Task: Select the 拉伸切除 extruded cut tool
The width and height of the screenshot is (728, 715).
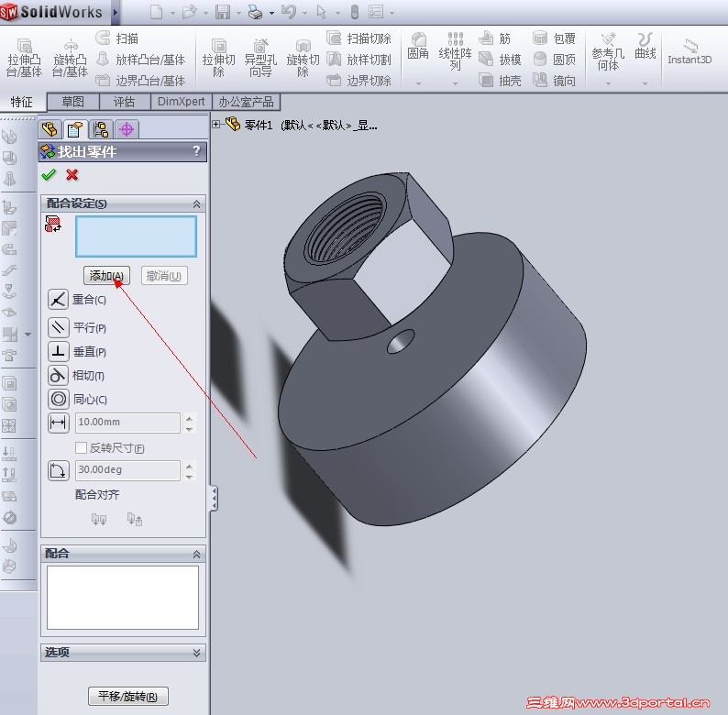Action: click(219, 58)
